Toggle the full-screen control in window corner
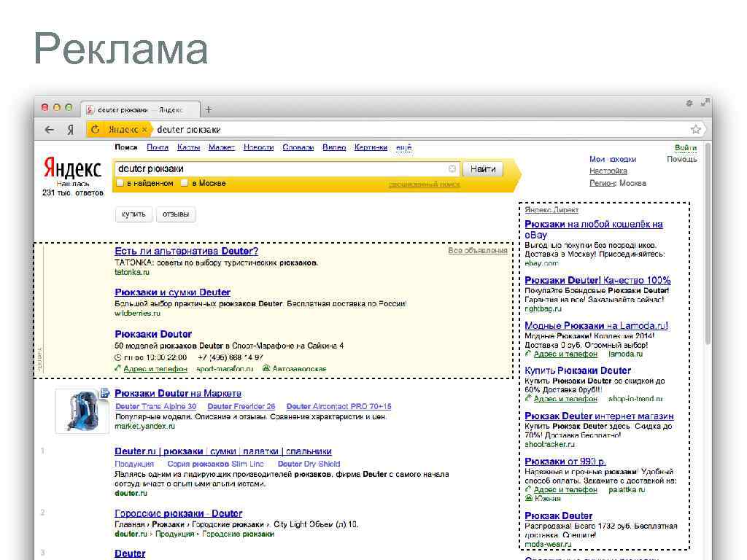The width and height of the screenshot is (747, 560). 703,104
